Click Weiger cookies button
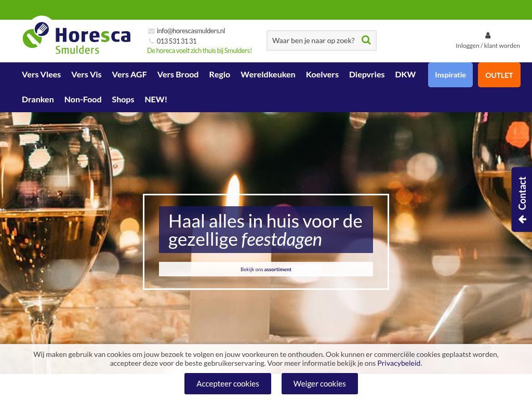The image size is (532, 399). click(x=320, y=384)
